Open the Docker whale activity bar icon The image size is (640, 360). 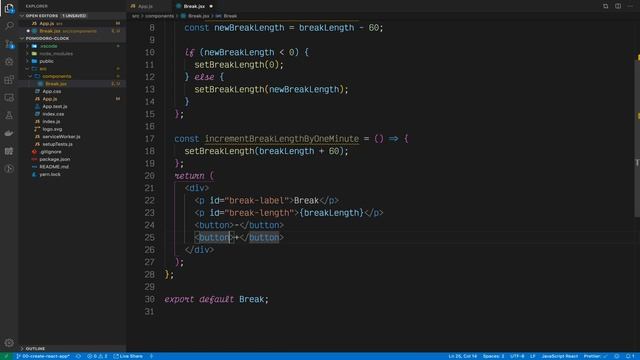coord(9,133)
